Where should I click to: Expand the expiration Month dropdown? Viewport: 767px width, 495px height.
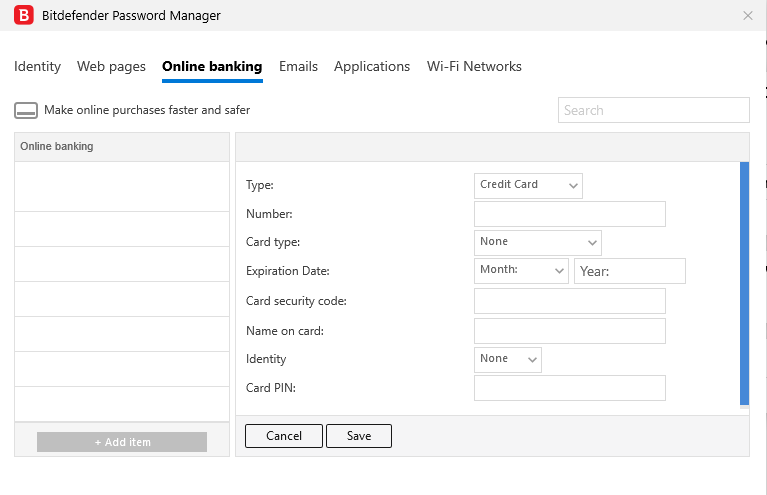521,270
